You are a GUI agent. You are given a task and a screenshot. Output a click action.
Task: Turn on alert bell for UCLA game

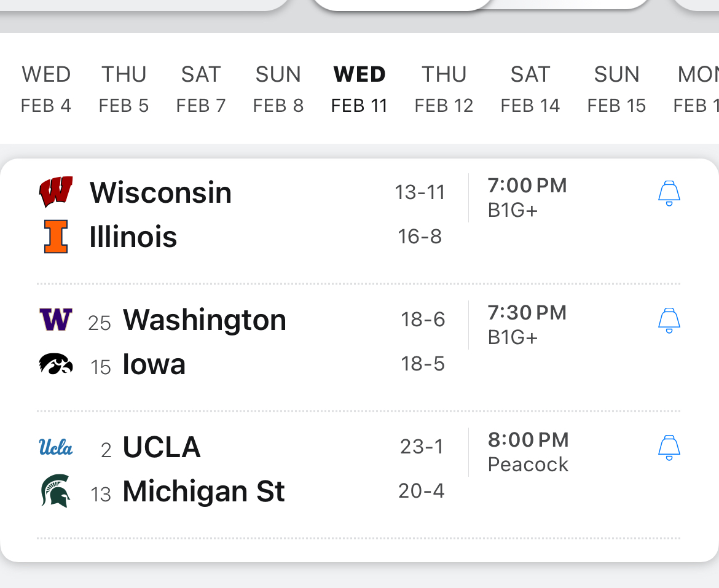[669, 447]
